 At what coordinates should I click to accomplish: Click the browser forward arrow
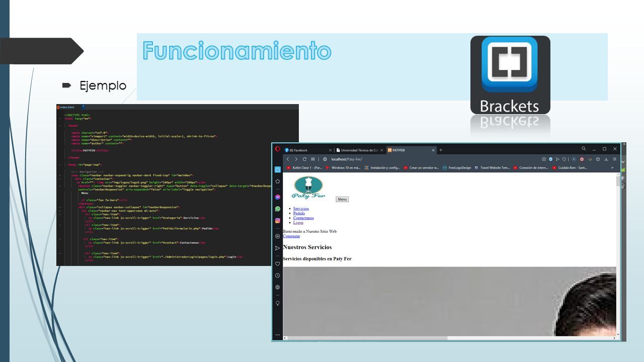point(296,159)
